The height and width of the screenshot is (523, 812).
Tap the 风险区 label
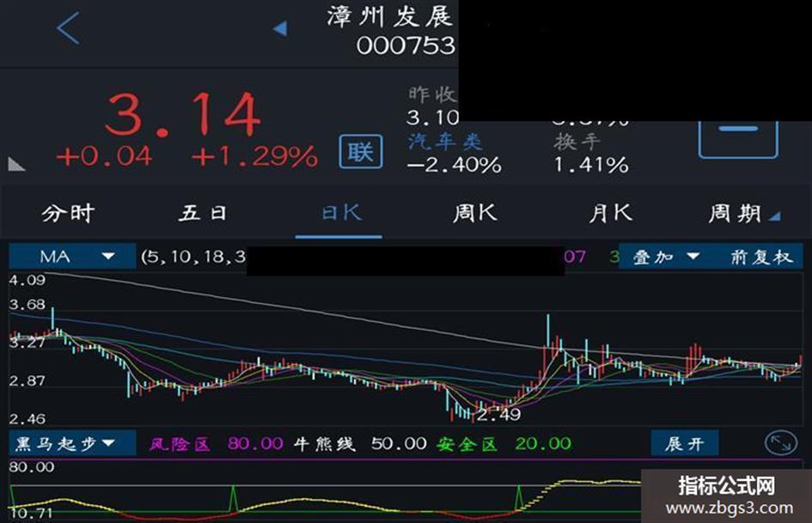(x=180, y=444)
